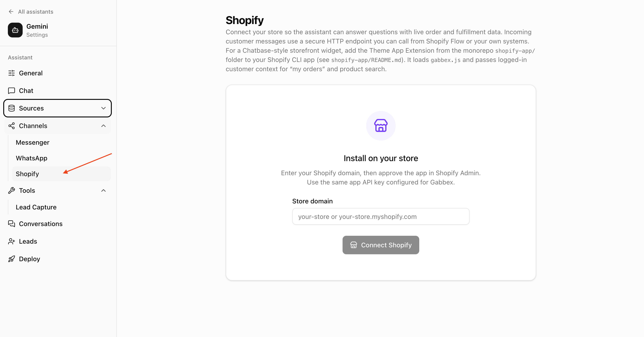
Task: Select the Chat bubble icon
Action: tap(12, 91)
